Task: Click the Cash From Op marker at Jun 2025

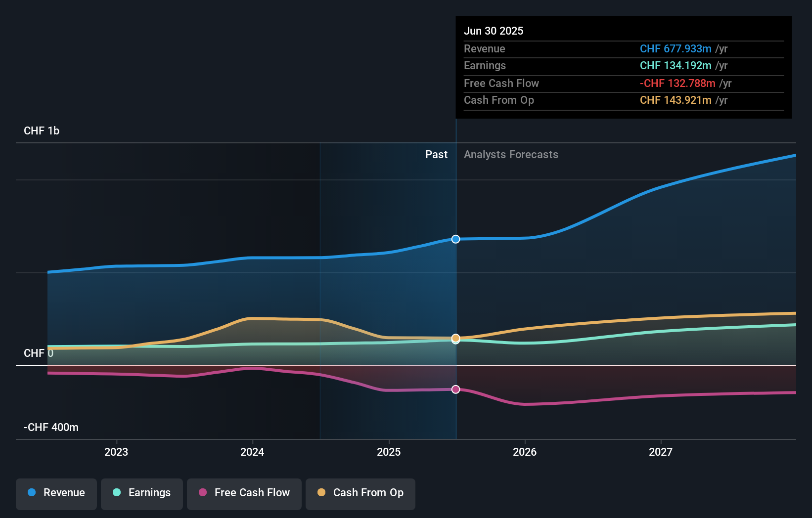Action: 455,339
